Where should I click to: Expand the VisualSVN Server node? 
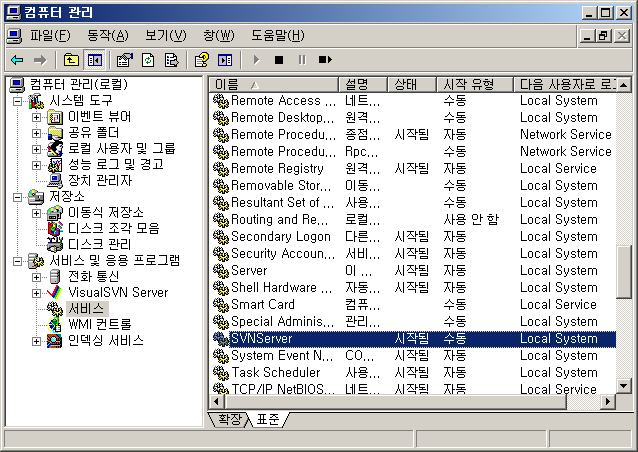(36, 293)
